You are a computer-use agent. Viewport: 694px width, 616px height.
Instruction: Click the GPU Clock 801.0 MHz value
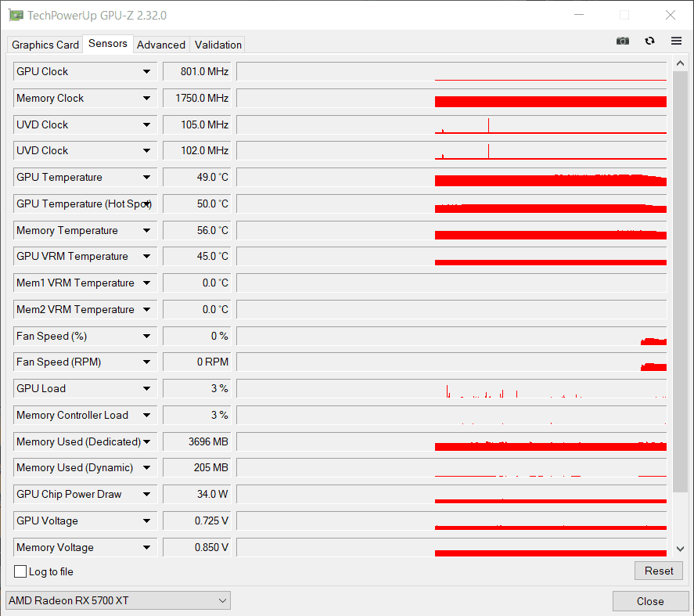click(197, 71)
